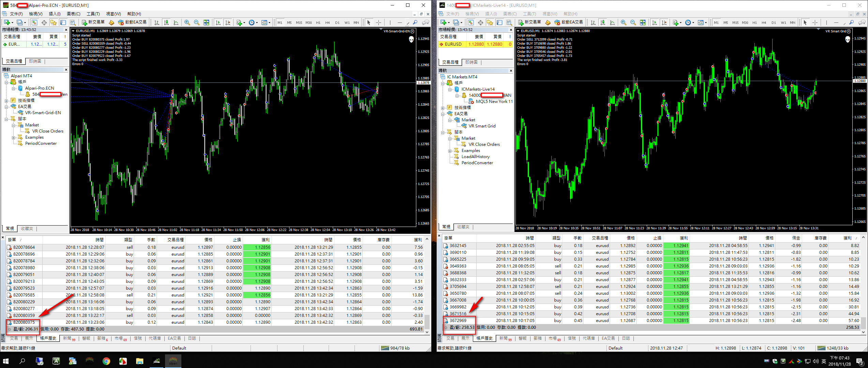The height and width of the screenshot is (368, 868).
Task: Click Market Watch icon in ICMarkets toolbar
Action: pos(471,22)
